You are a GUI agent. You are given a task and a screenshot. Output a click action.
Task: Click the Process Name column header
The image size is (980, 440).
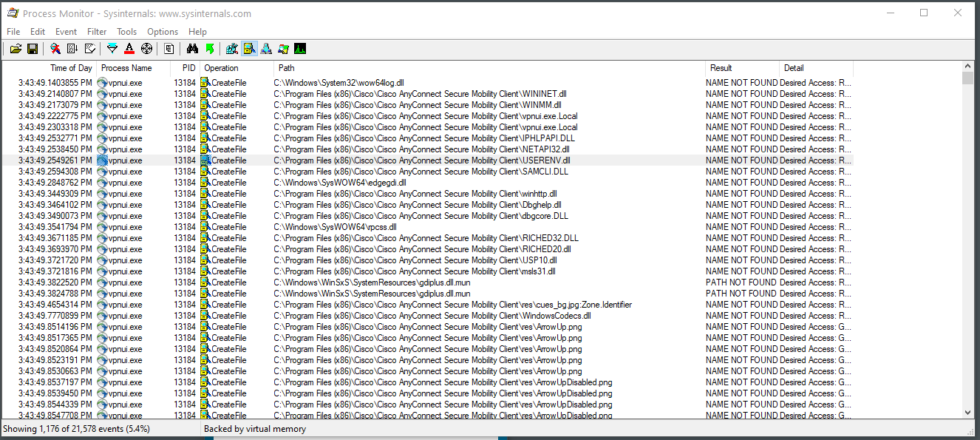134,68
